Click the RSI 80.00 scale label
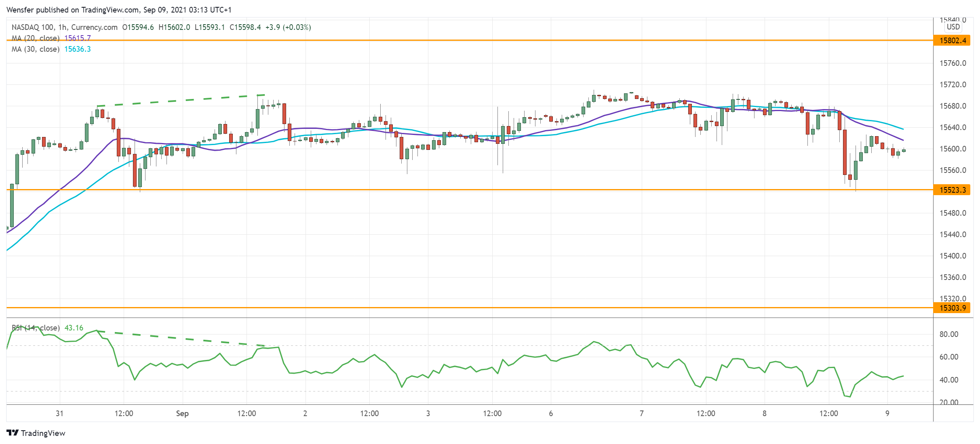This screenshot has width=980, height=444. [948, 334]
